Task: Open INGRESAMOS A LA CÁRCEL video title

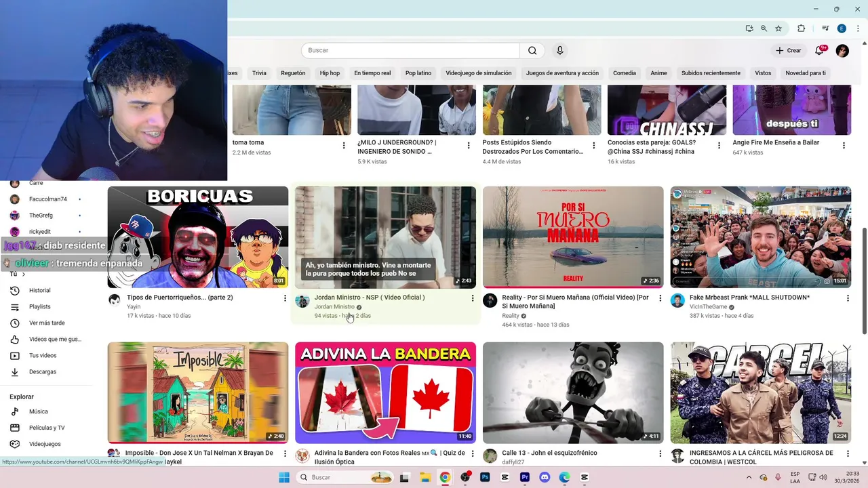Action: (x=761, y=457)
